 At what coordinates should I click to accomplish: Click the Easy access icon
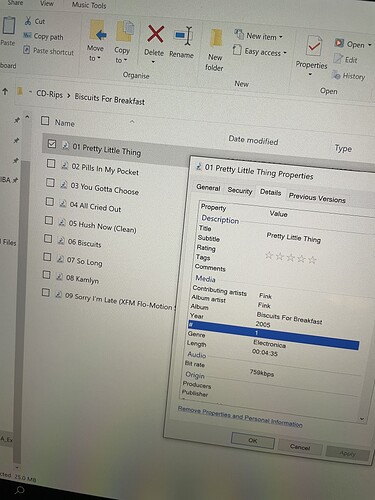(x=236, y=49)
